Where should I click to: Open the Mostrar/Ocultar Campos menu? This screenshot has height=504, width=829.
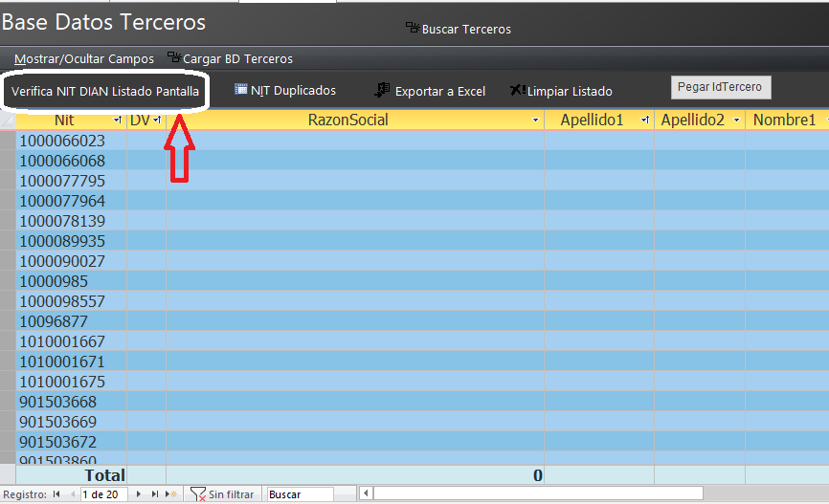click(84, 58)
